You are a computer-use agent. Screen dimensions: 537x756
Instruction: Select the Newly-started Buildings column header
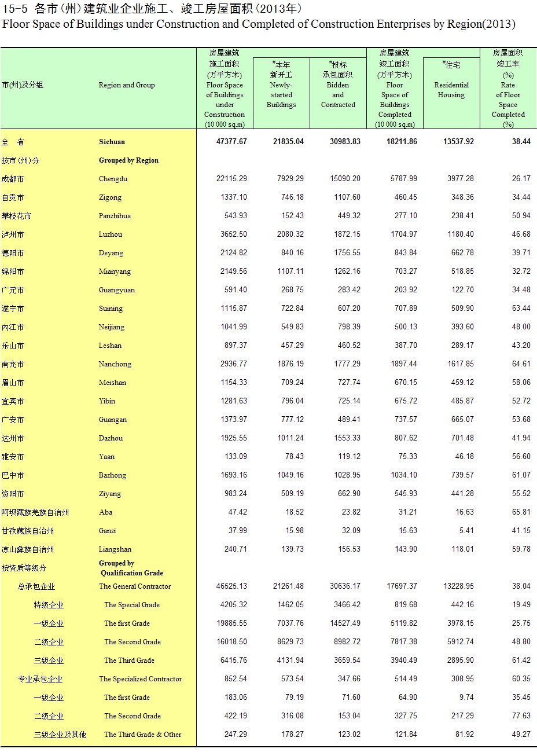point(281,85)
